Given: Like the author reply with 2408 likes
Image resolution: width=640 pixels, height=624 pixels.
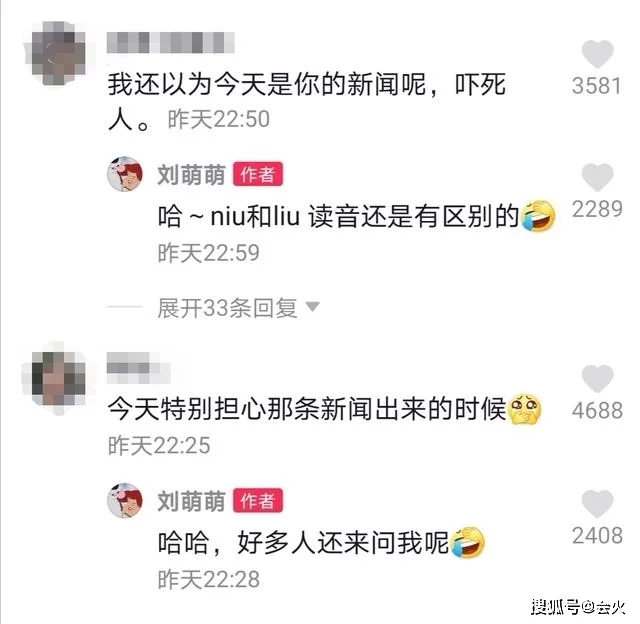Looking at the screenshot, I should 597,504.
